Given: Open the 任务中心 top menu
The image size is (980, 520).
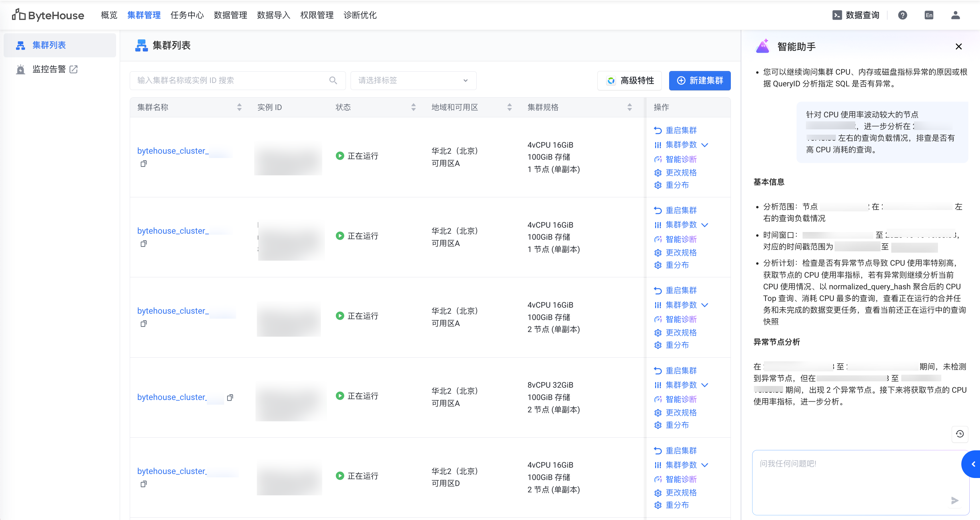Looking at the screenshot, I should click(x=187, y=15).
